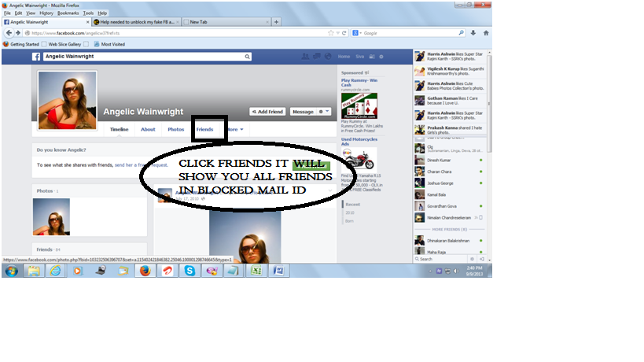Image resolution: width=644 pixels, height=362 pixels.
Task: Open Edit menu in Firefox
Action: [19, 13]
